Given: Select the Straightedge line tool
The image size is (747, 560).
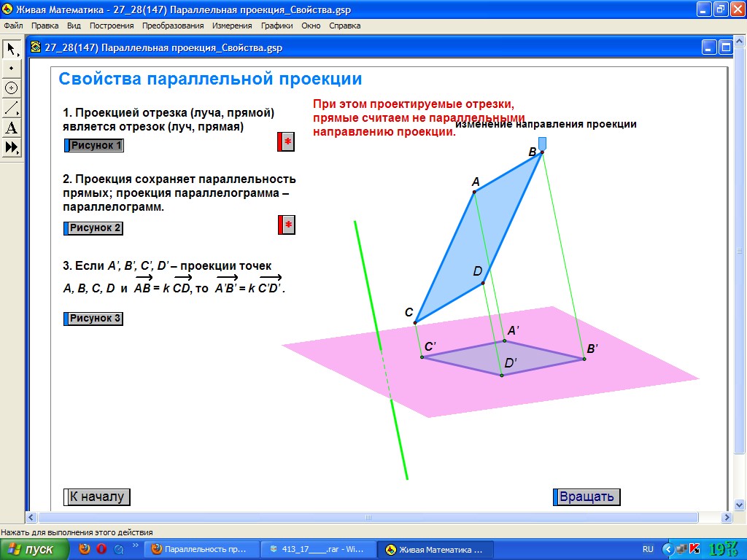Looking at the screenshot, I should [12, 108].
